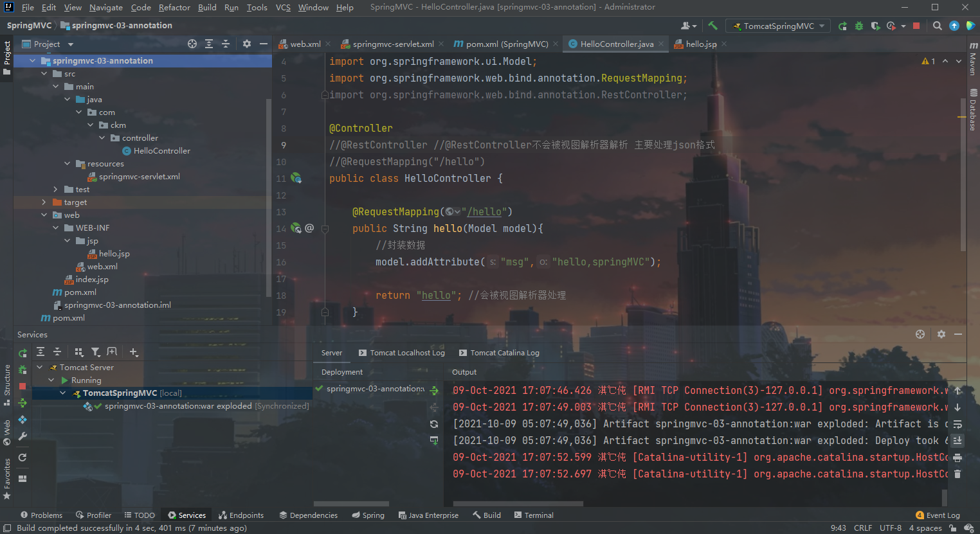Click the Build Project hammer icon
The height and width of the screenshot is (534, 980).
[712, 26]
